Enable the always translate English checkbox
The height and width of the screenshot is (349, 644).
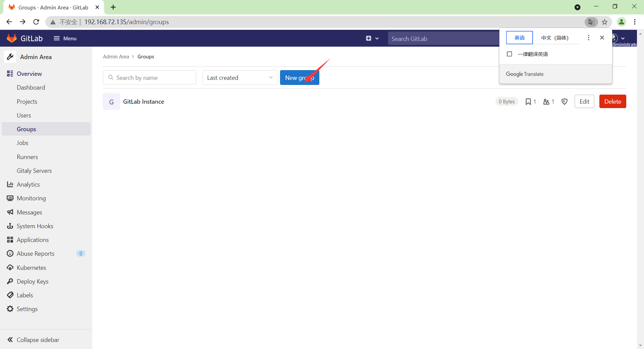pyautogui.click(x=509, y=54)
